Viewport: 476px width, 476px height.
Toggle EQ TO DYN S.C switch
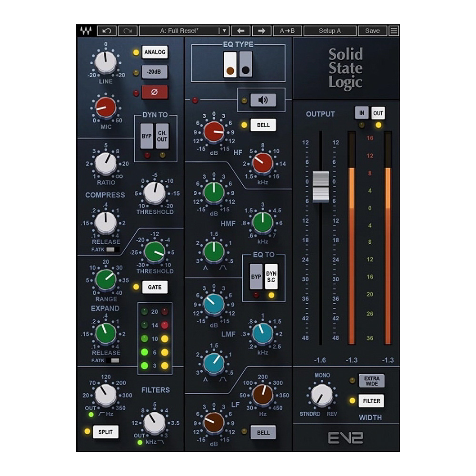(271, 276)
